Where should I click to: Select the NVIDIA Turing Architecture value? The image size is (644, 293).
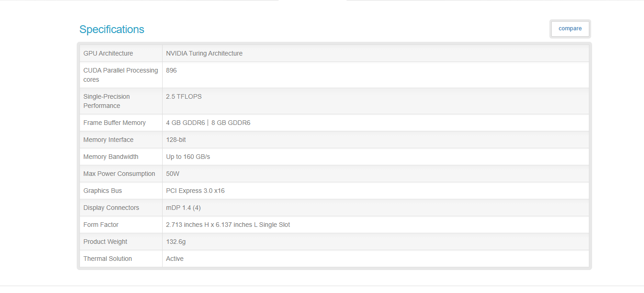(x=204, y=53)
